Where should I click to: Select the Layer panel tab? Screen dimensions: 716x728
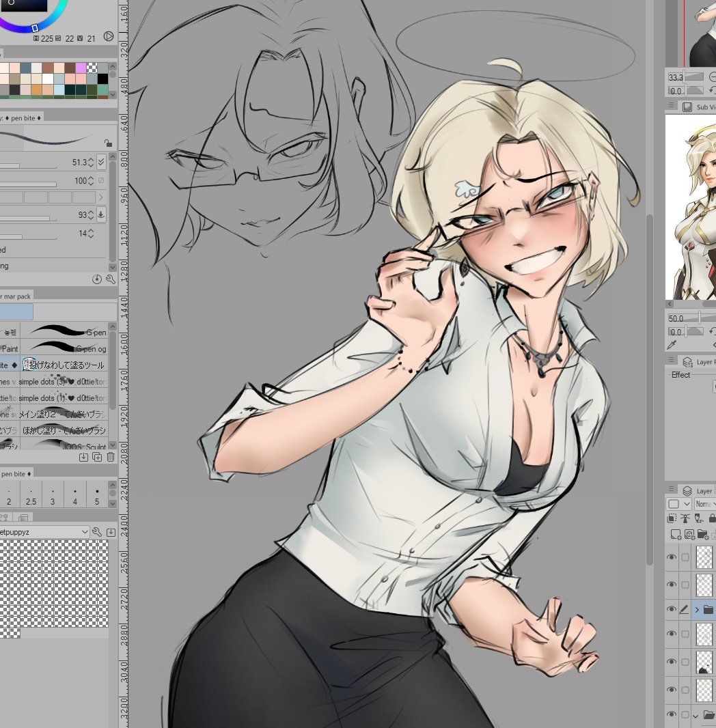[698, 491]
